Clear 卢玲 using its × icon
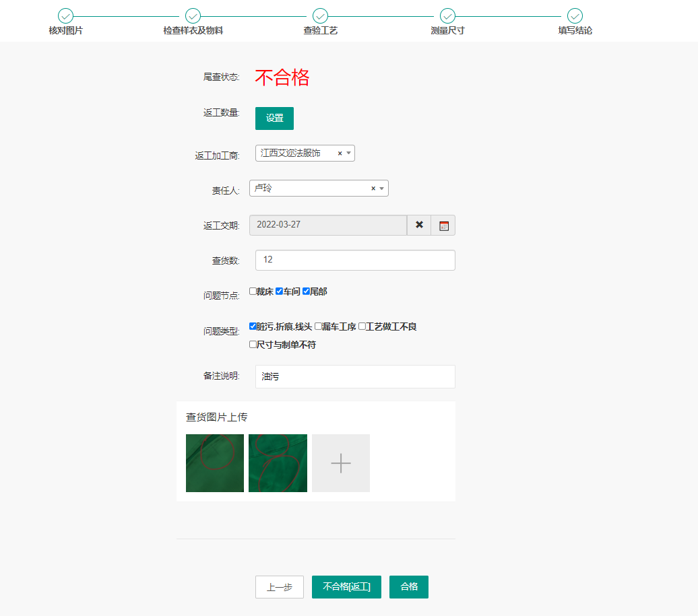Viewport: 698px width, 616px height. click(373, 188)
